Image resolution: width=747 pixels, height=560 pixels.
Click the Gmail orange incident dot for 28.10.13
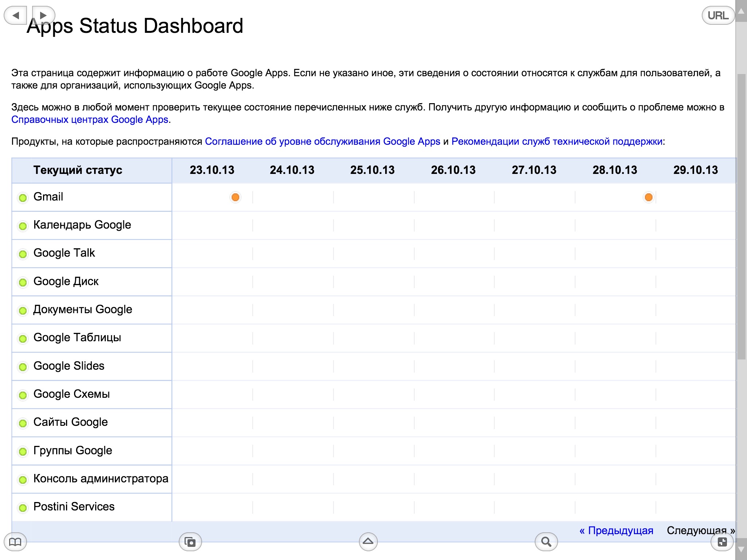[x=649, y=197]
